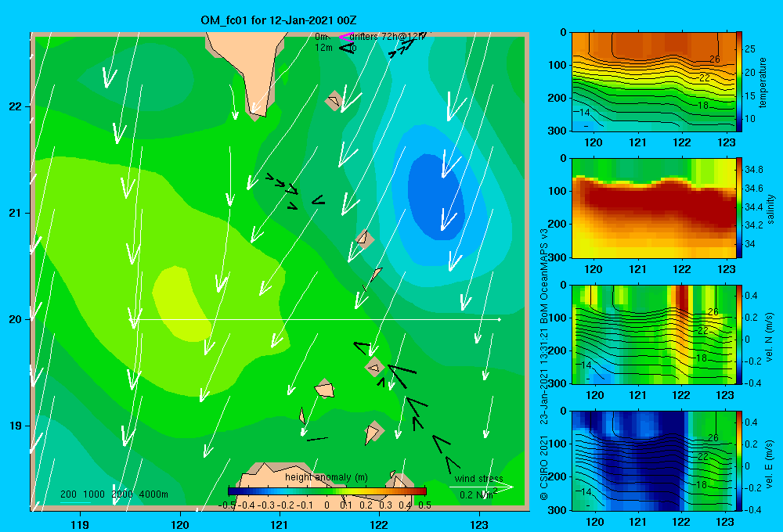Image resolution: width=783 pixels, height=532 pixels.
Task: Click the dark blue low eddy center near 21N
Action: pyautogui.click(x=435, y=196)
